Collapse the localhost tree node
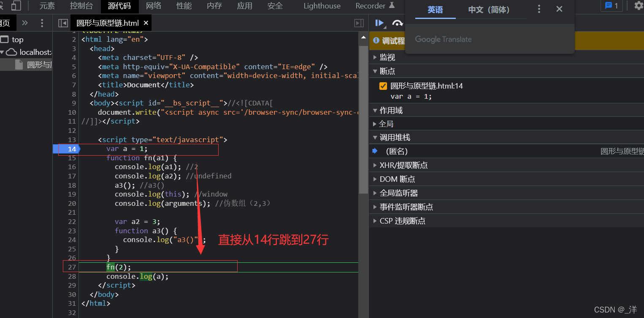 [x=2, y=52]
